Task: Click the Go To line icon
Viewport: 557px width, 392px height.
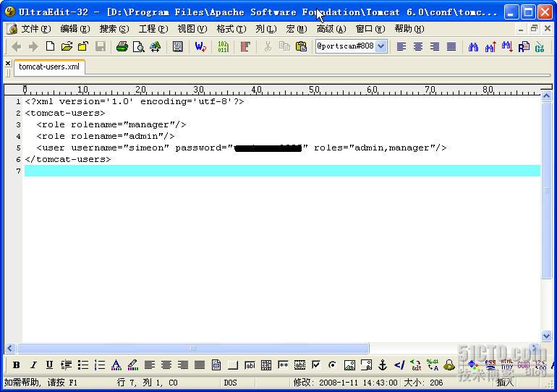Action: click(540, 46)
